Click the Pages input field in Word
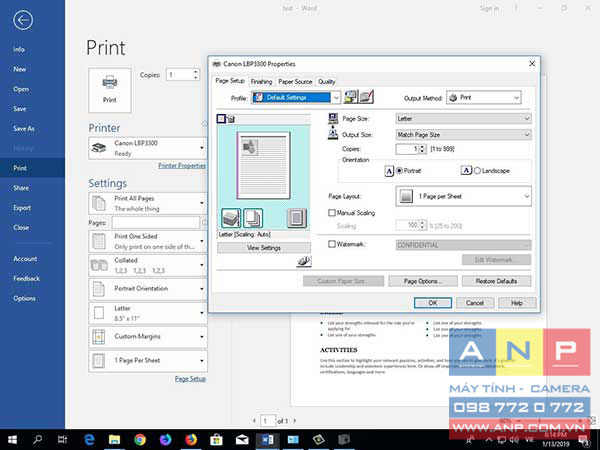Image resolution: width=600 pixels, height=450 pixels. click(x=156, y=223)
